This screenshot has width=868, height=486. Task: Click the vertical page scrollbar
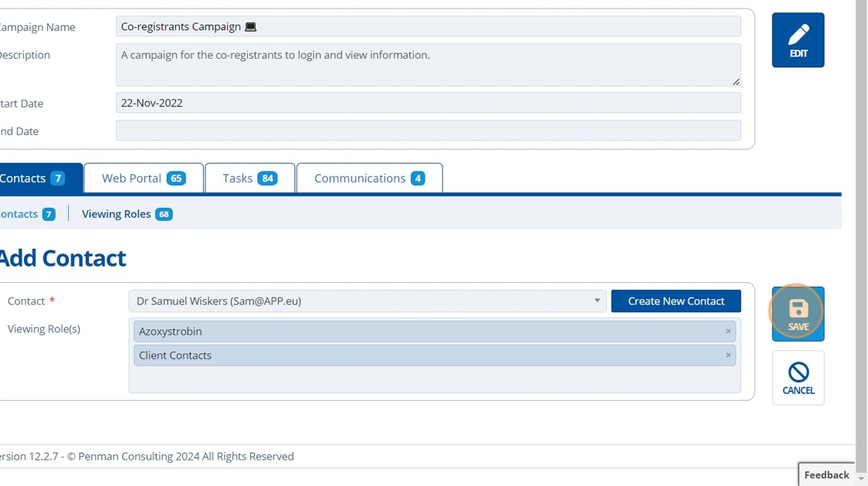click(861, 238)
